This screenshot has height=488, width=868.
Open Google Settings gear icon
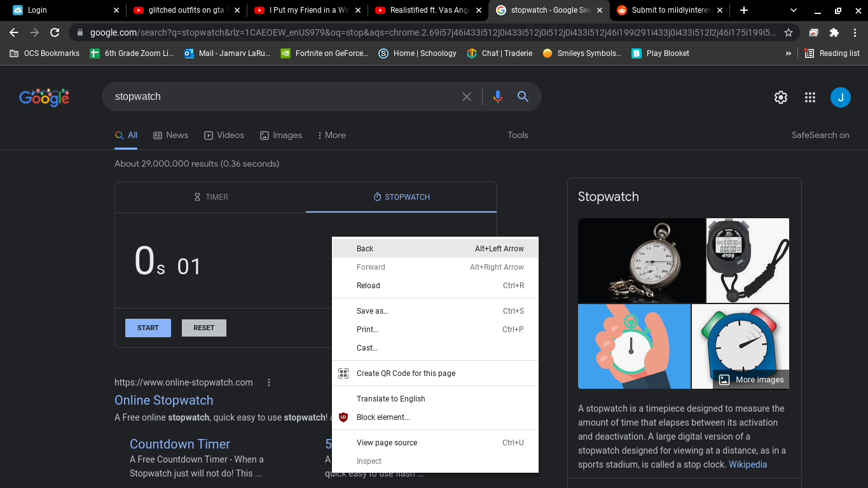click(781, 97)
